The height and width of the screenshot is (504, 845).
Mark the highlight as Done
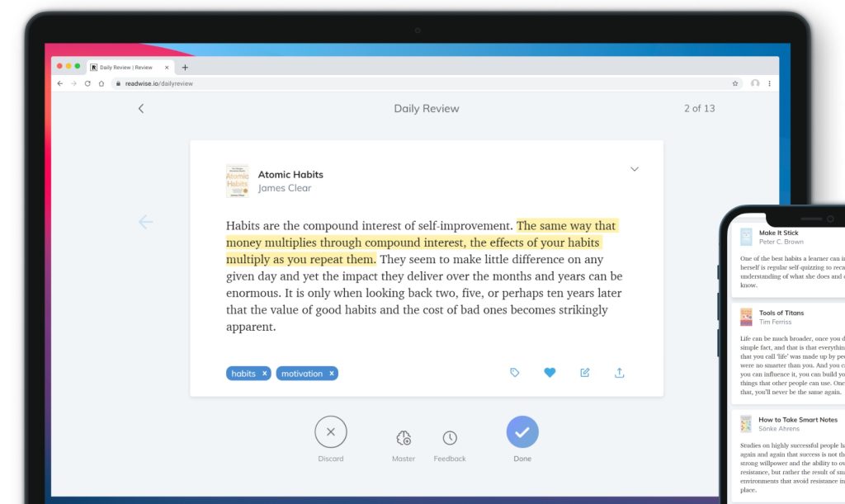[x=522, y=432]
